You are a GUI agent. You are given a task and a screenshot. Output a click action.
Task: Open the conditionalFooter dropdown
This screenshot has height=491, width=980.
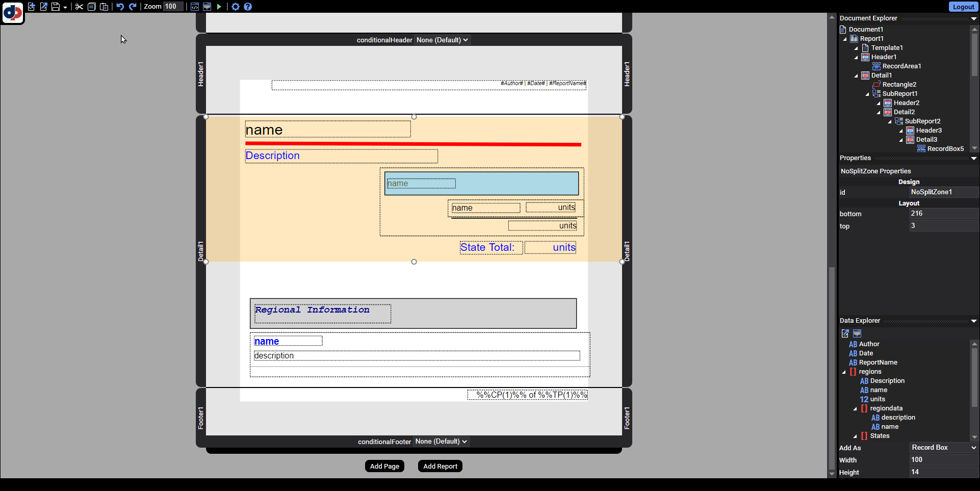click(441, 442)
